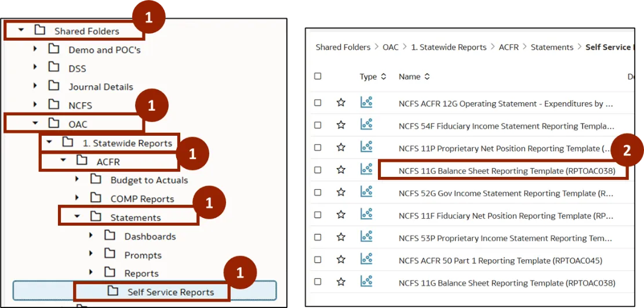Screen dimensions: 644x308
Task: Expand the Dashboards folder arrow
Action: point(91,235)
